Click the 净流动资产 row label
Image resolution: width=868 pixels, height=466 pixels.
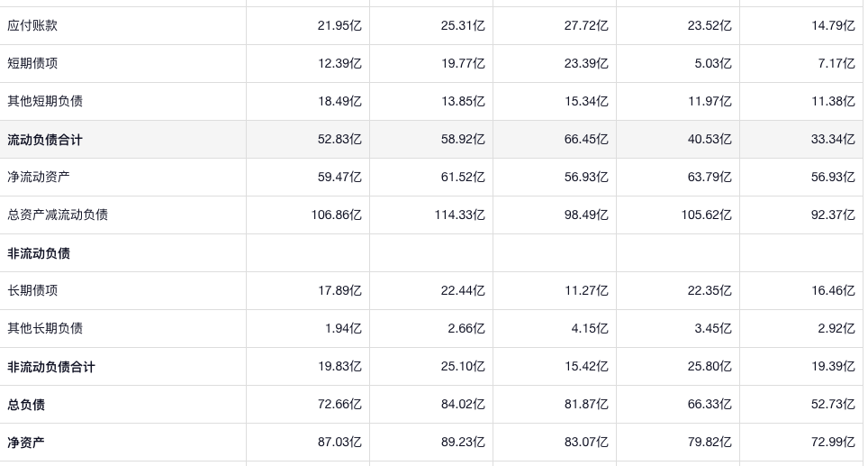pos(39,177)
